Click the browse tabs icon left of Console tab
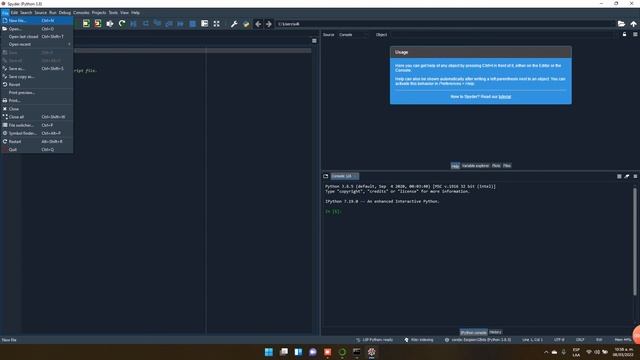 coord(326,176)
